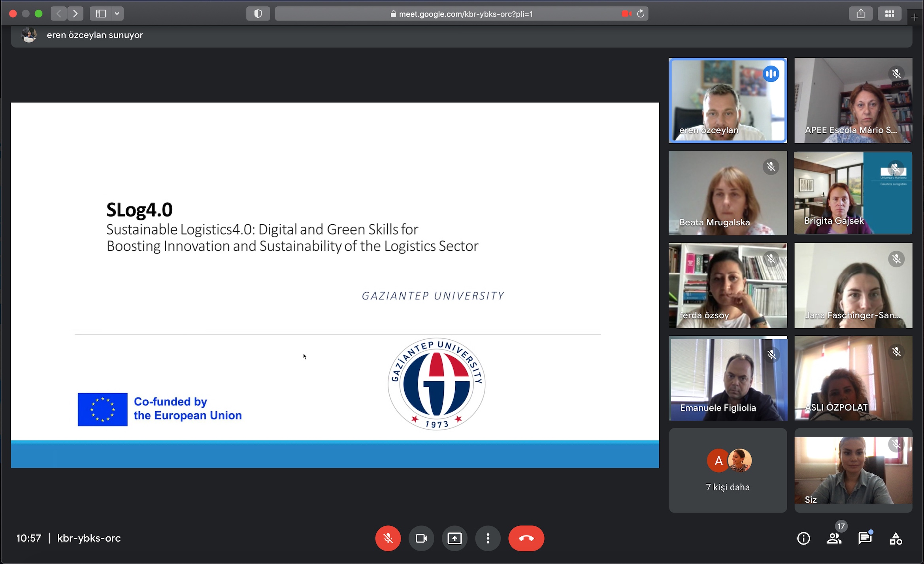Image resolution: width=924 pixels, height=564 pixels.
Task: Open Safari share menu
Action: click(x=861, y=14)
